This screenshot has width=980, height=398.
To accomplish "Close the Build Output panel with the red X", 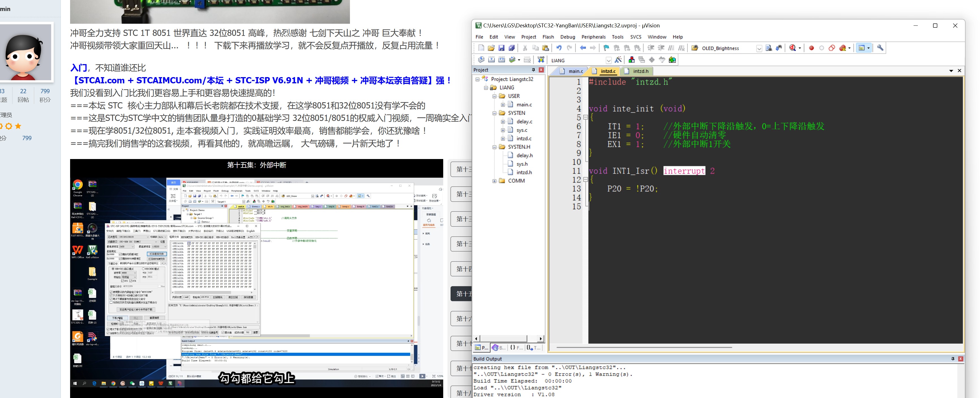I will click(960, 359).
